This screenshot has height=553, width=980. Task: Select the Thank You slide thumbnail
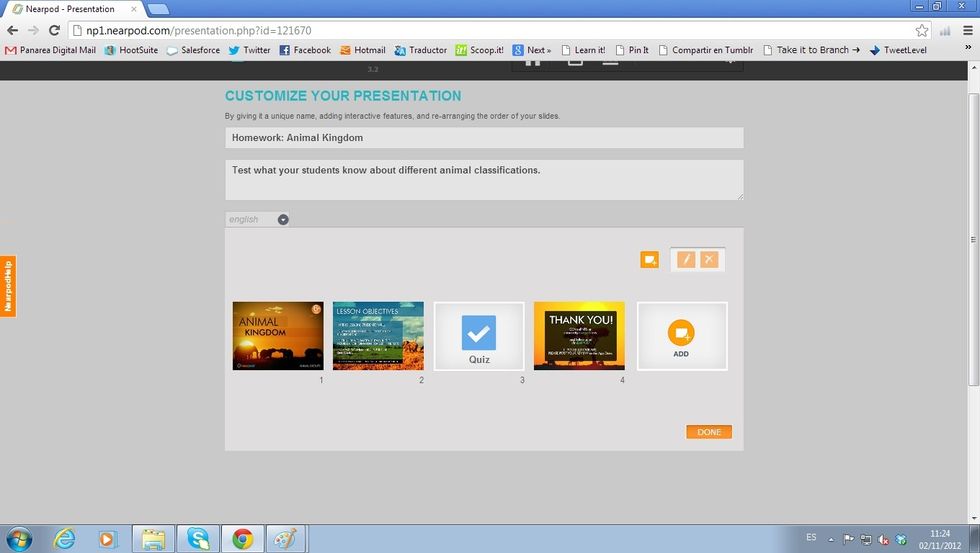click(x=579, y=336)
